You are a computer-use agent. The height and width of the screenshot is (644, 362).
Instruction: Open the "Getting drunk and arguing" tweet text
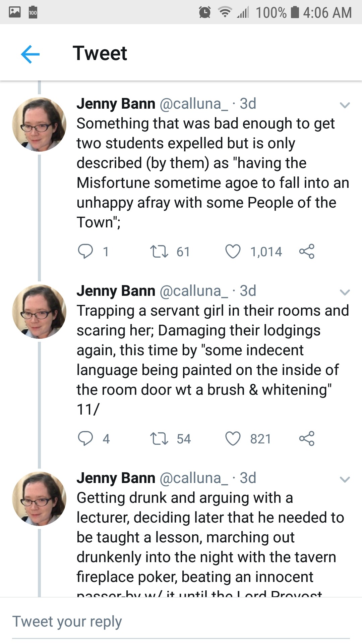[208, 537]
